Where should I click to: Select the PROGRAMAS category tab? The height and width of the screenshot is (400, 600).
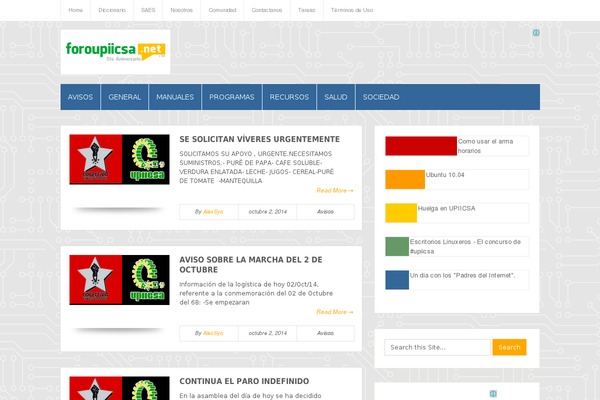(232, 97)
